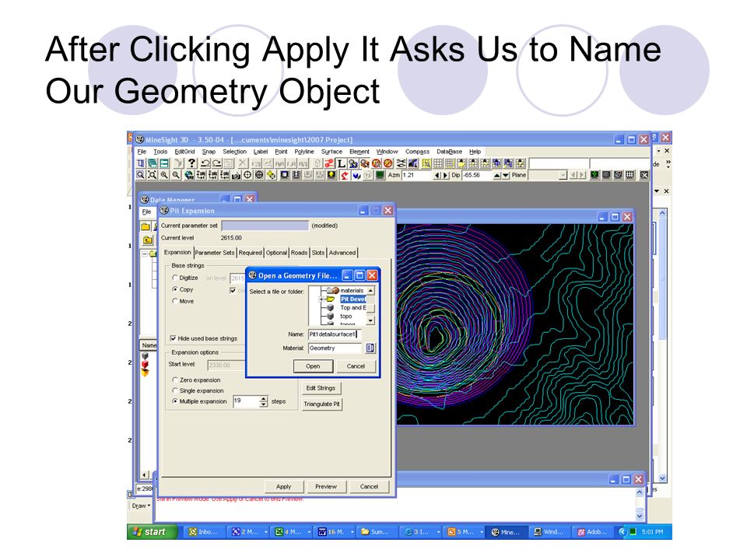Open the material chooser icon beside Geometry
Viewport: 747px width, 560px height.
coord(370,348)
